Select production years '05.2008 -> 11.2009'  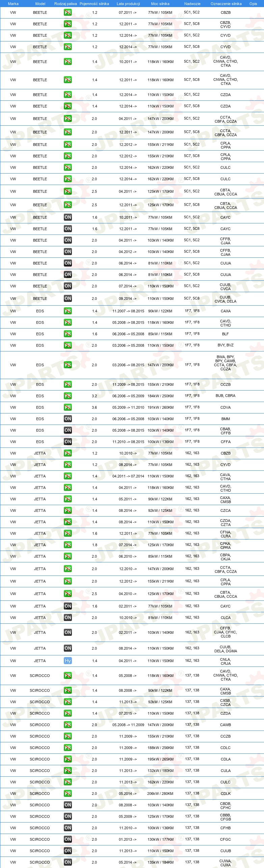click(128, 725)
